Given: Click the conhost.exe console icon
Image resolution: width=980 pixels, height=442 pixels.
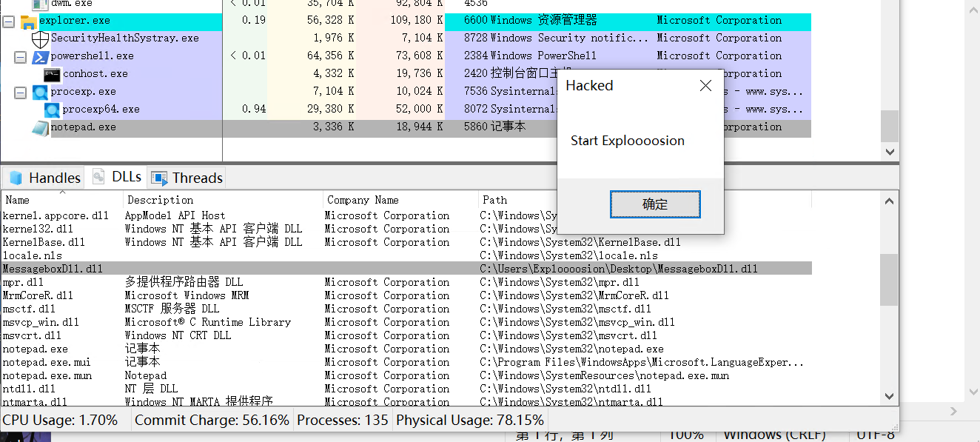Looking at the screenshot, I should click(x=52, y=74).
